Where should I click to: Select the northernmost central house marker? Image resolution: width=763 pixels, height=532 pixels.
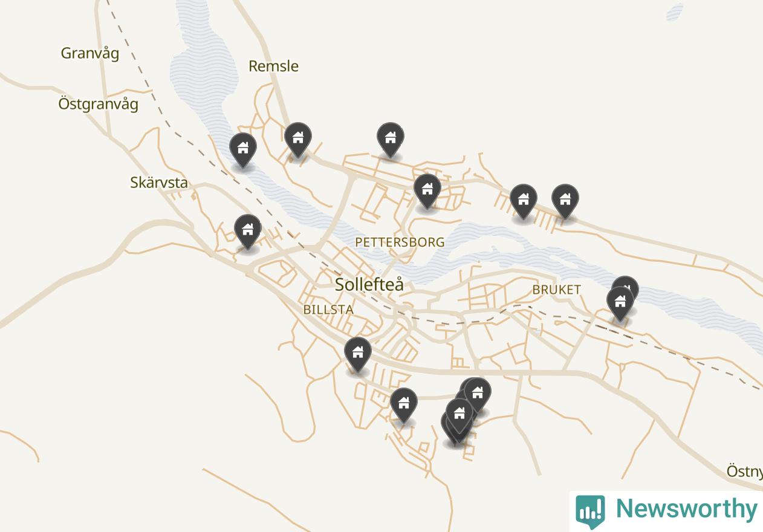click(x=391, y=140)
